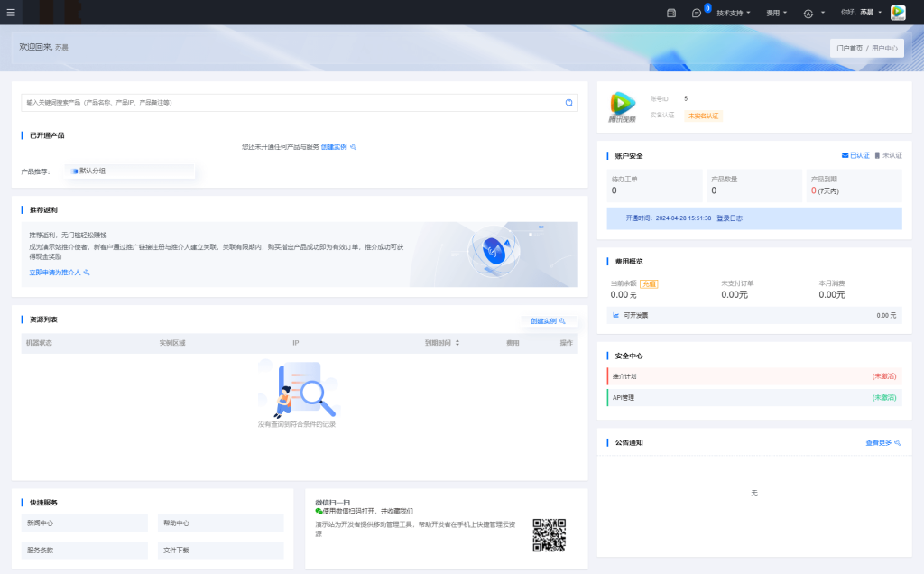Open the sidebar hamburger menu
Image resolution: width=924 pixels, height=574 pixels.
point(11,12)
